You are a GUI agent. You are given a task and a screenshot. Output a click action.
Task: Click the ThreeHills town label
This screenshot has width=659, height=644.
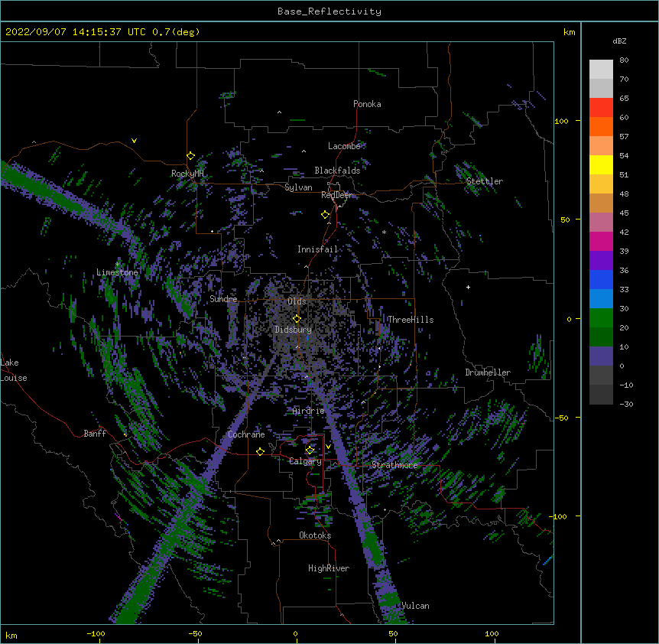[411, 320]
